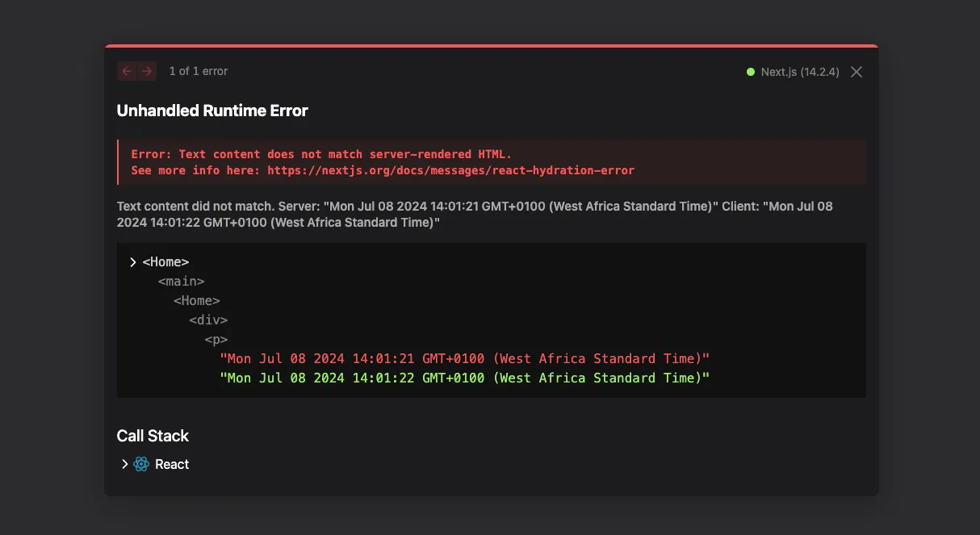Click the <p> element in component tree
980x535 pixels.
216,340
